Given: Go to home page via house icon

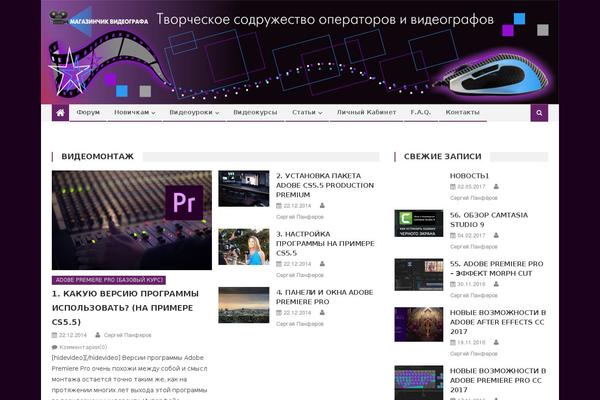Looking at the screenshot, I should [60, 113].
